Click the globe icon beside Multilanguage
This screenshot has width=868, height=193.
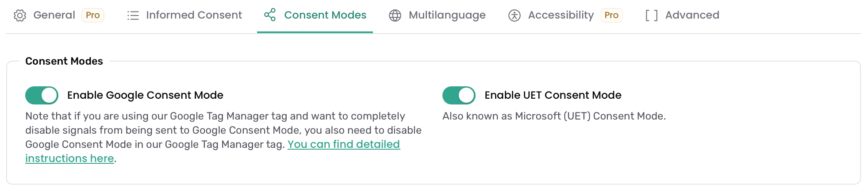click(x=395, y=15)
